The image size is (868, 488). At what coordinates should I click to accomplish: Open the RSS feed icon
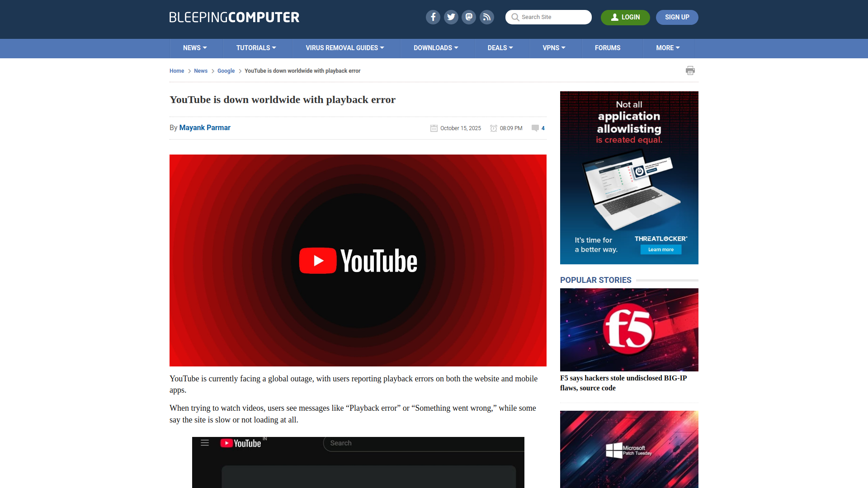tap(487, 17)
